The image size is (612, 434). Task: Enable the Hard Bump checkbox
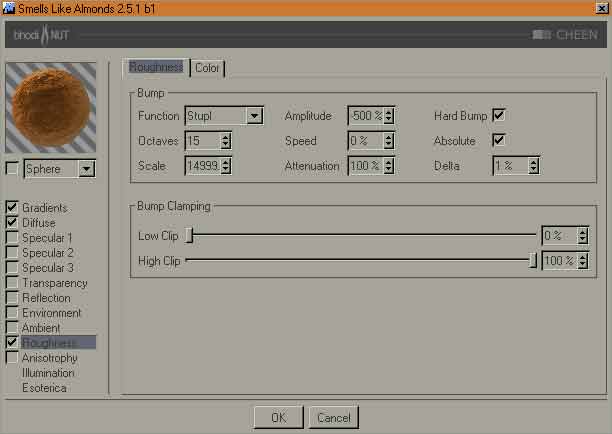click(499, 116)
